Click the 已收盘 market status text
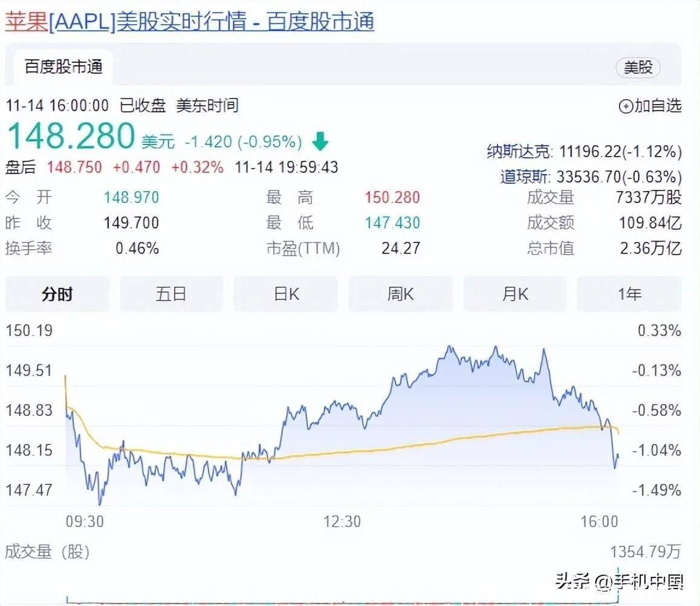 (x=143, y=106)
